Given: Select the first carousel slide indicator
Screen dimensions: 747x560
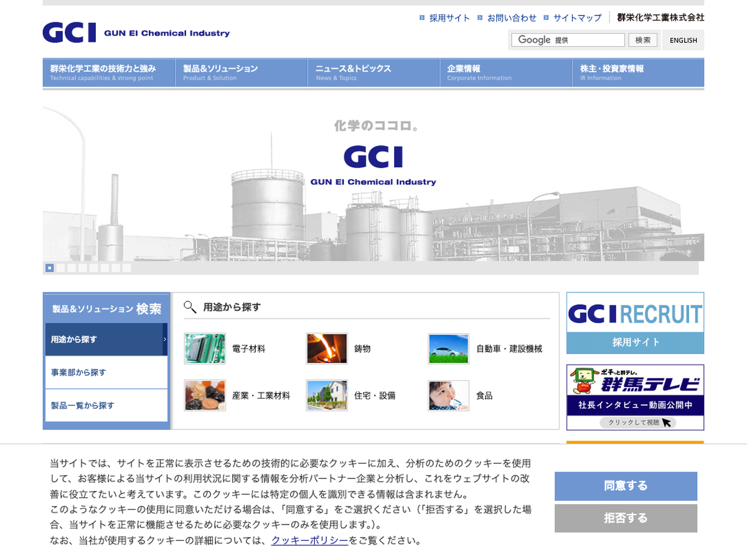Looking at the screenshot, I should click(x=50, y=268).
